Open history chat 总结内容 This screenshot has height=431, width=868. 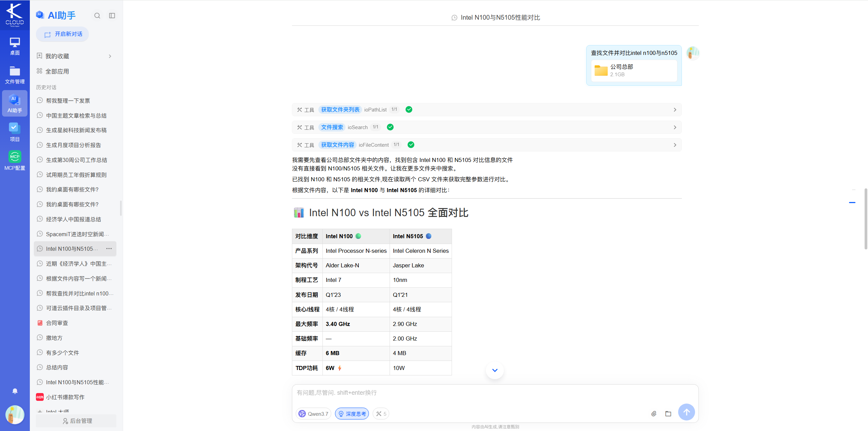tap(75, 367)
